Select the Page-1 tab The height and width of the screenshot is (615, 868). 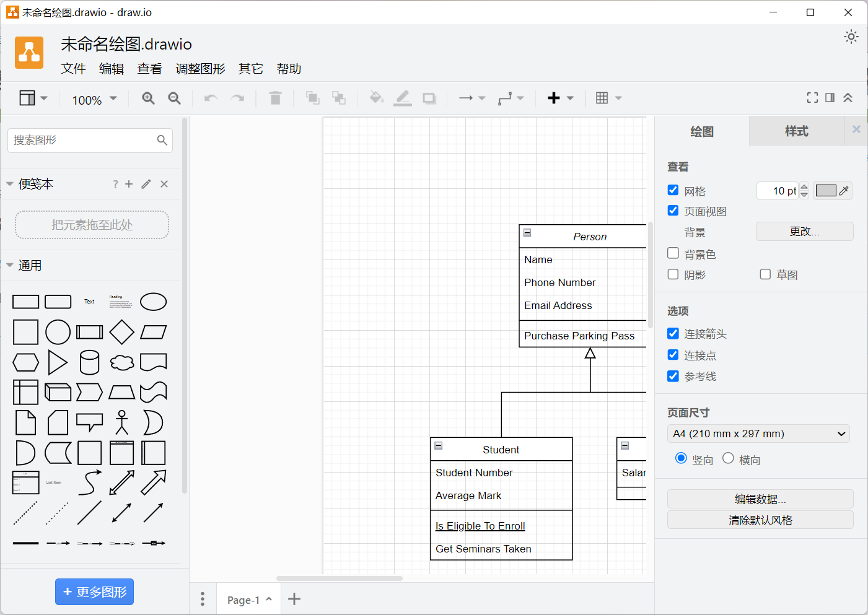pos(249,600)
